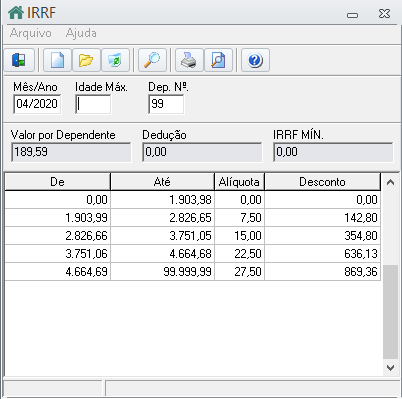Click the scroll up arrow of table
The image size is (402, 399).
pyautogui.click(x=390, y=182)
